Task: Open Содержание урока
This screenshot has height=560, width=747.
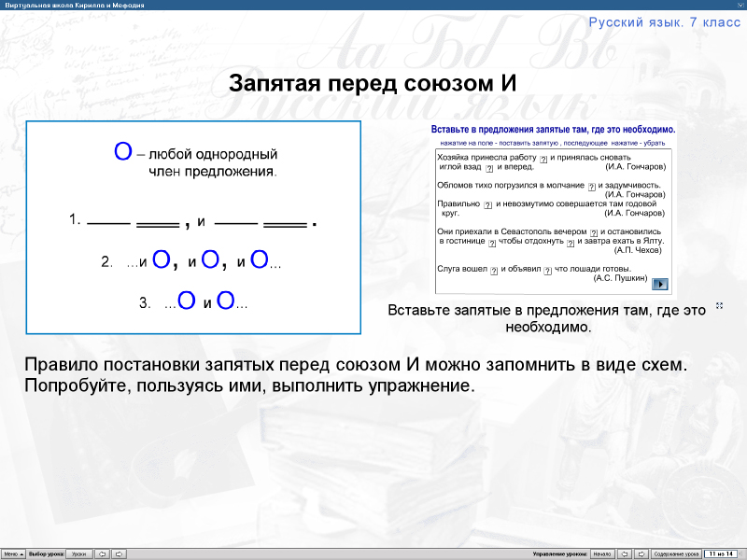Action: point(676,553)
